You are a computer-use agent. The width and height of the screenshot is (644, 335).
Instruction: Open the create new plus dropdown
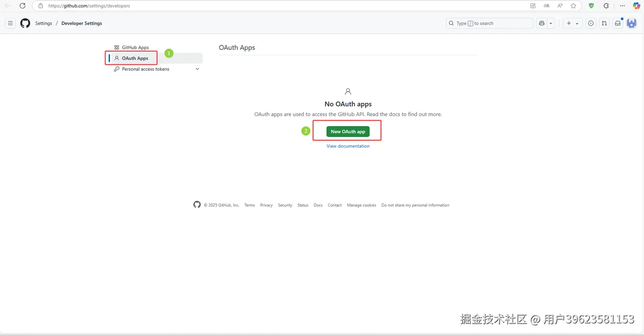click(572, 23)
